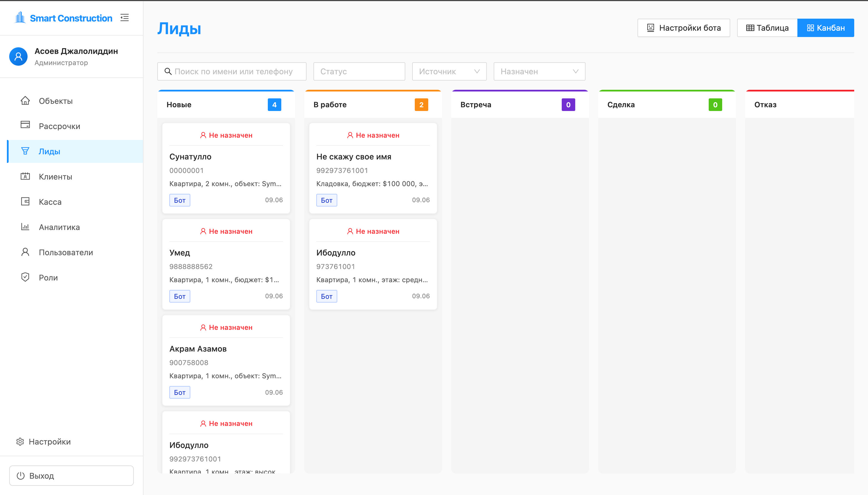The image size is (868, 495).
Task: Open the Не скажу свое имя lead card
Action: click(373, 168)
